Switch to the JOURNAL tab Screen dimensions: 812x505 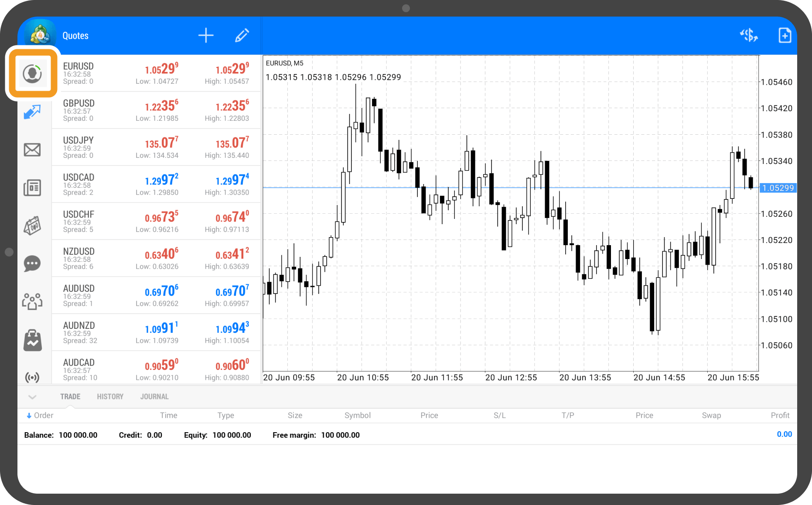coord(154,397)
